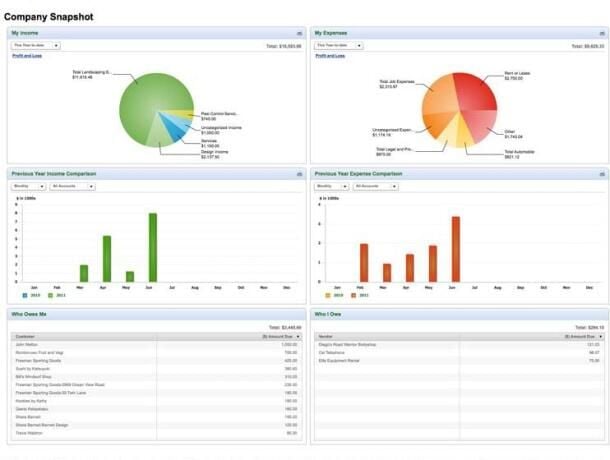Open Profit and Loss link under My Expenses
Image resolution: width=610 pixels, height=460 pixels.
click(330, 56)
